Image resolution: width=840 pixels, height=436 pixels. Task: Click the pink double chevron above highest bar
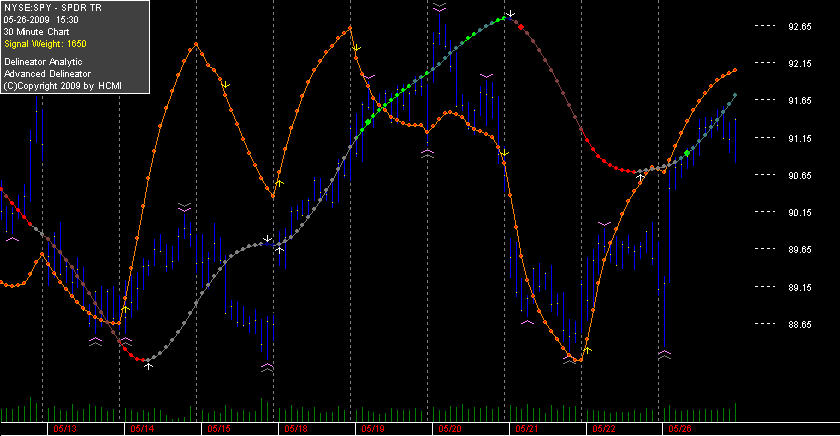439,7
